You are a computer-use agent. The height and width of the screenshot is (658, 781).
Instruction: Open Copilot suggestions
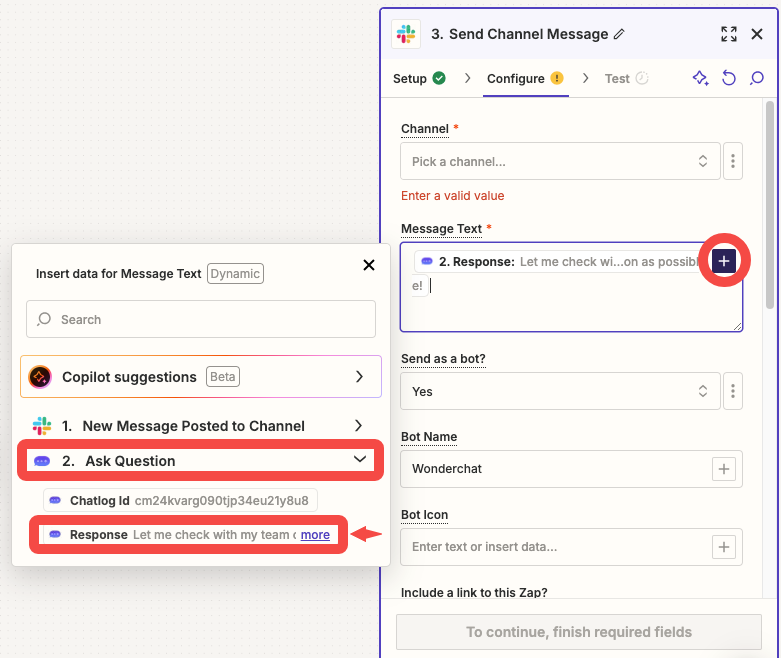(200, 377)
